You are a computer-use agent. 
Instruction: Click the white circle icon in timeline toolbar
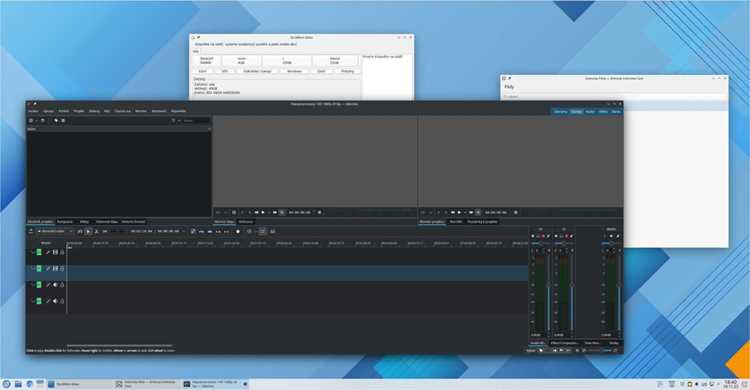pos(238,232)
